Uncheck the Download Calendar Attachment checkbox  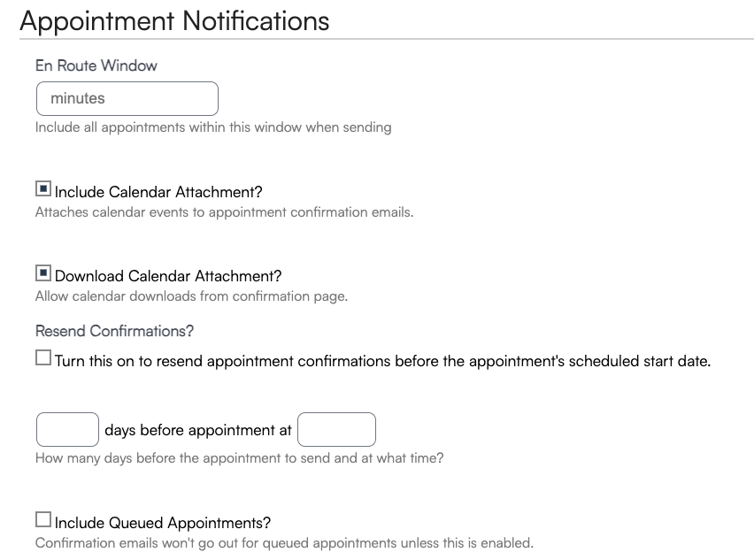pyautogui.click(x=43, y=273)
